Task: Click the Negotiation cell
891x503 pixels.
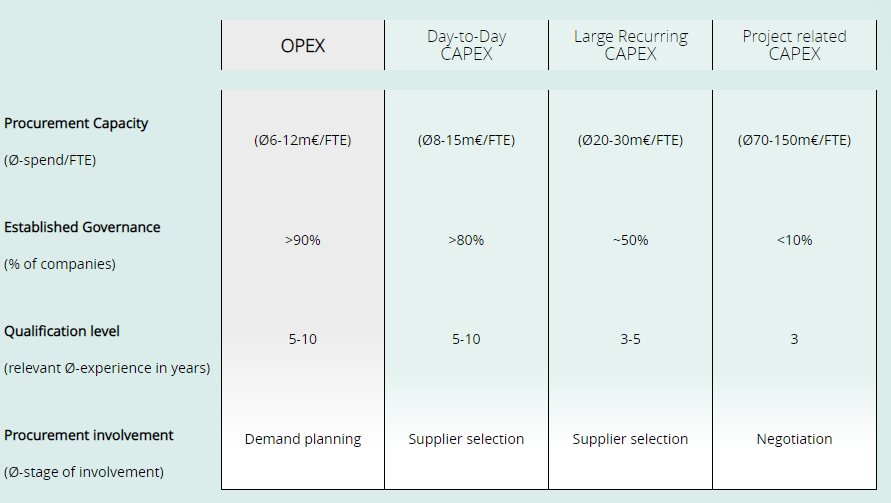Action: pyautogui.click(x=794, y=439)
